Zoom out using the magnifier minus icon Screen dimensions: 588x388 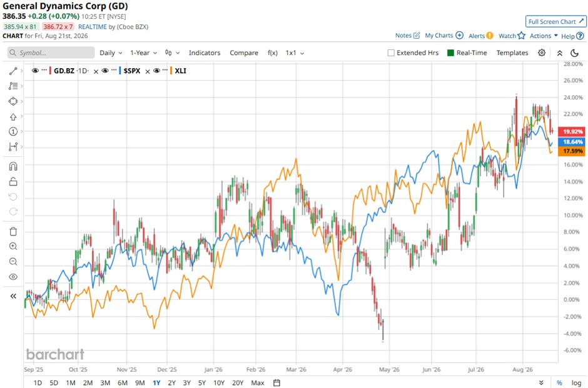13,261
